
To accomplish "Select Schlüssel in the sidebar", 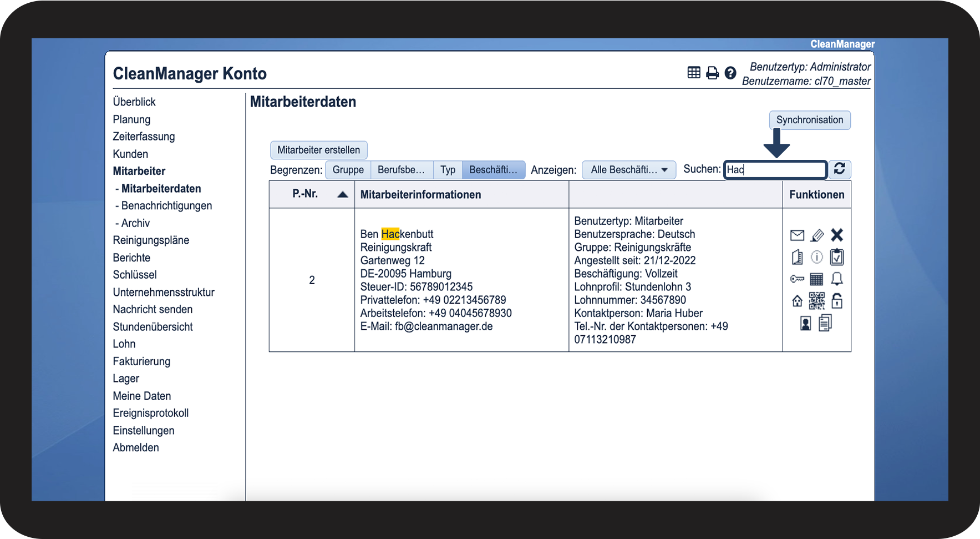I will coord(135,275).
